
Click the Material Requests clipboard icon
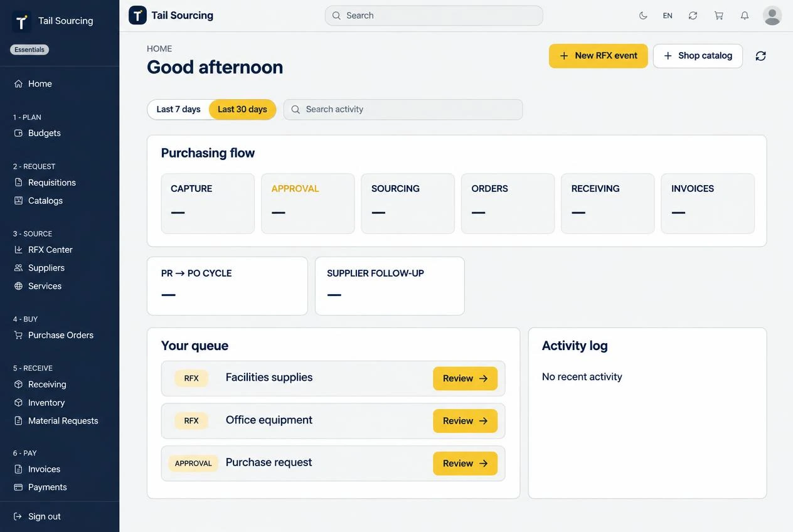(18, 421)
